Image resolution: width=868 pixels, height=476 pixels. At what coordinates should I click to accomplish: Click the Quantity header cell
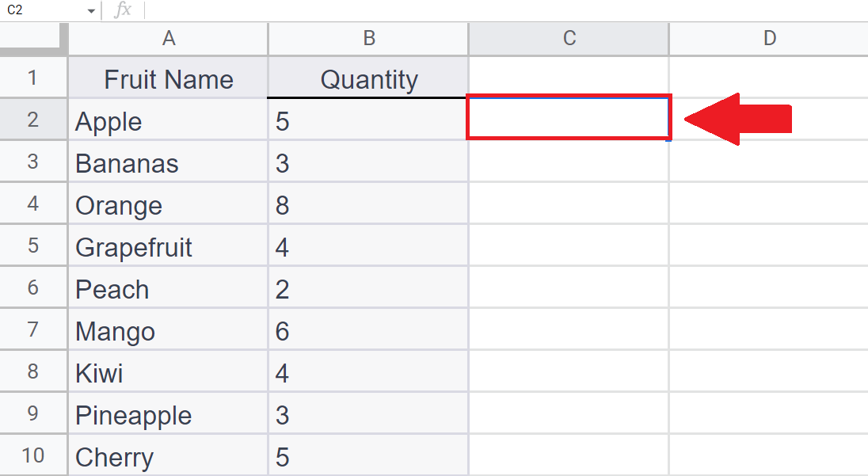[x=369, y=78]
